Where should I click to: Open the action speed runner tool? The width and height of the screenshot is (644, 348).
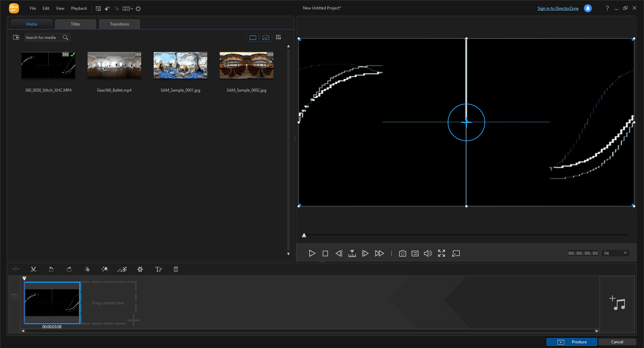tap(122, 269)
